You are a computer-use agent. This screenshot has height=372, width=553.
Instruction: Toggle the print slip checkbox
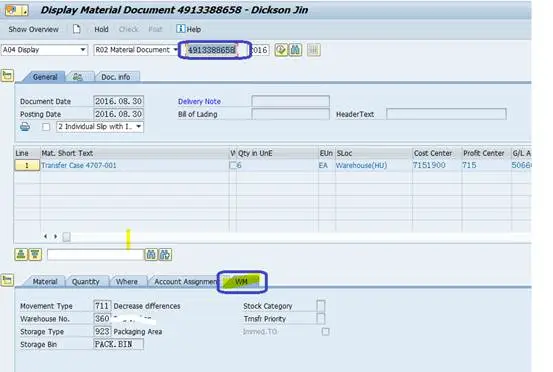46,127
